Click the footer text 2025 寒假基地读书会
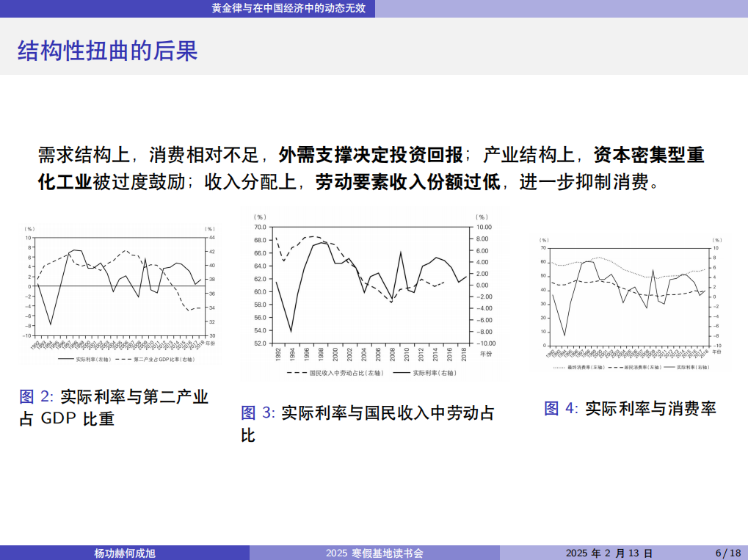Image resolution: width=748 pixels, height=560 pixels. pos(374,553)
